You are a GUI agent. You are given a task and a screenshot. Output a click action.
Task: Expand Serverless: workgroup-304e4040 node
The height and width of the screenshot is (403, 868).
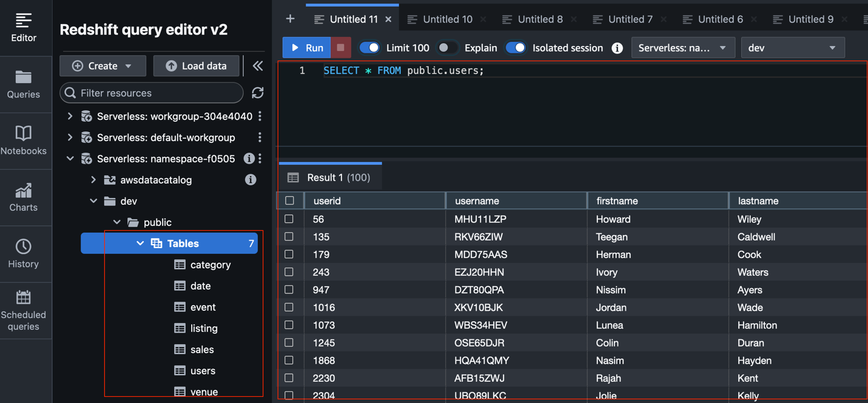pyautogui.click(x=70, y=116)
